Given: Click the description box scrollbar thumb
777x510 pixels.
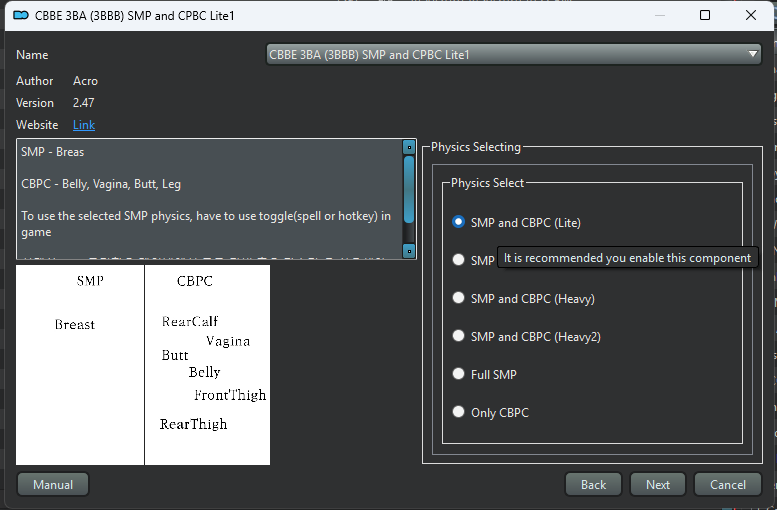Looking at the screenshot, I should 409,190.
